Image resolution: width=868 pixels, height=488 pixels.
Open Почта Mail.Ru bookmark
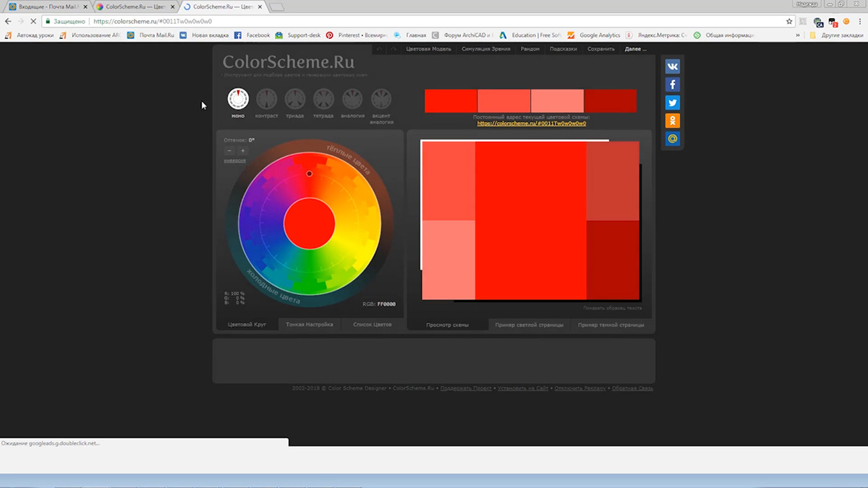(150, 35)
